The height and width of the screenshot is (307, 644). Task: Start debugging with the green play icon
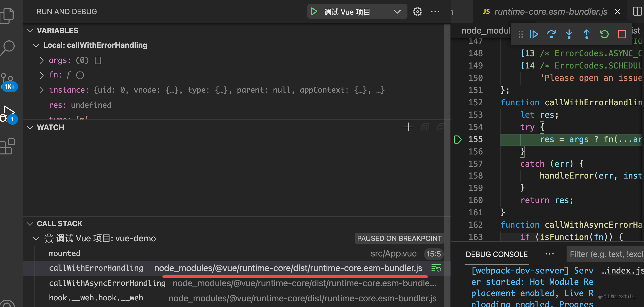coord(314,12)
